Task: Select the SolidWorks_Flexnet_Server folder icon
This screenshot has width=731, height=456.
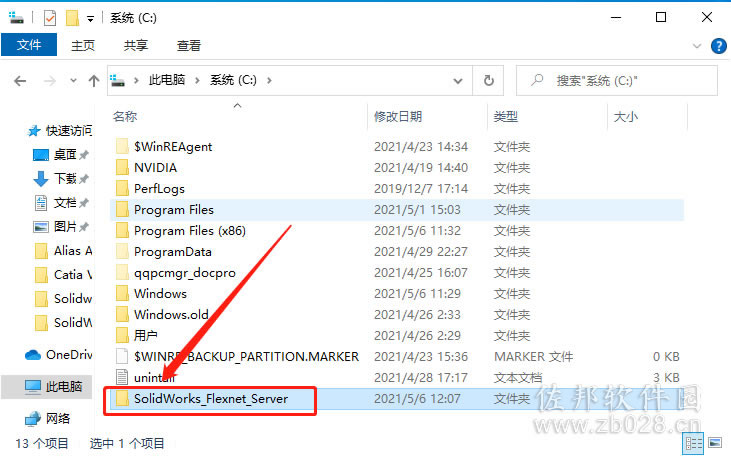Action: point(122,399)
